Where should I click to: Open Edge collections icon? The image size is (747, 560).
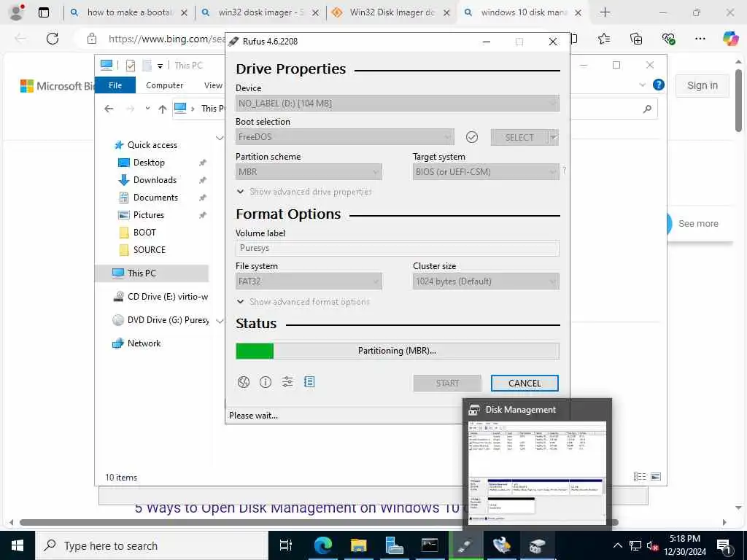[636, 39]
